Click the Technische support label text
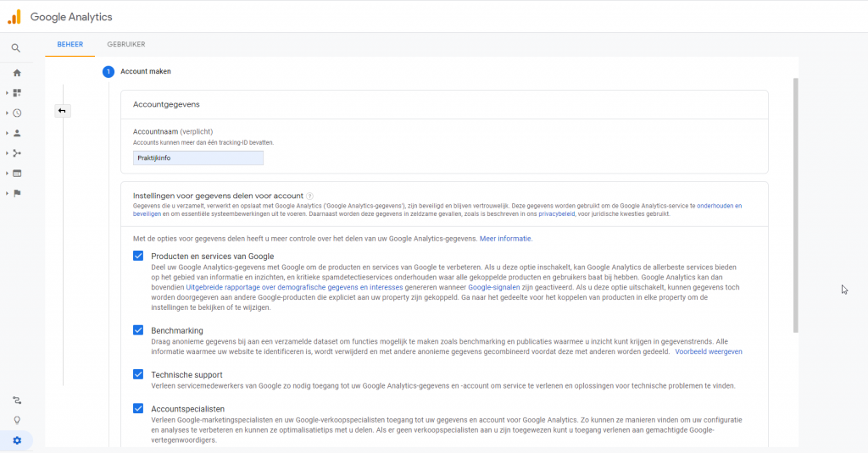868x453 pixels. click(186, 375)
